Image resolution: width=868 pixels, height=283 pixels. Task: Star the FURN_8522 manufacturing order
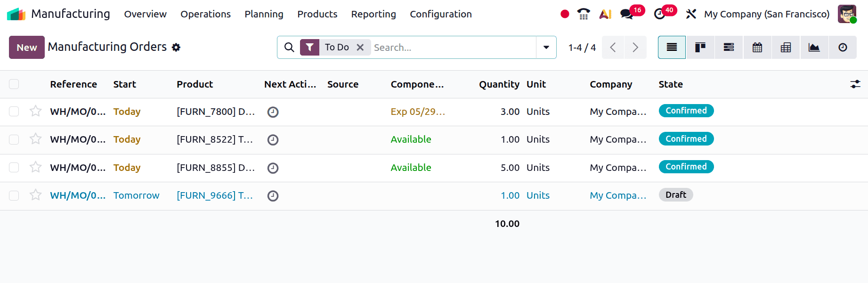pyautogui.click(x=35, y=139)
